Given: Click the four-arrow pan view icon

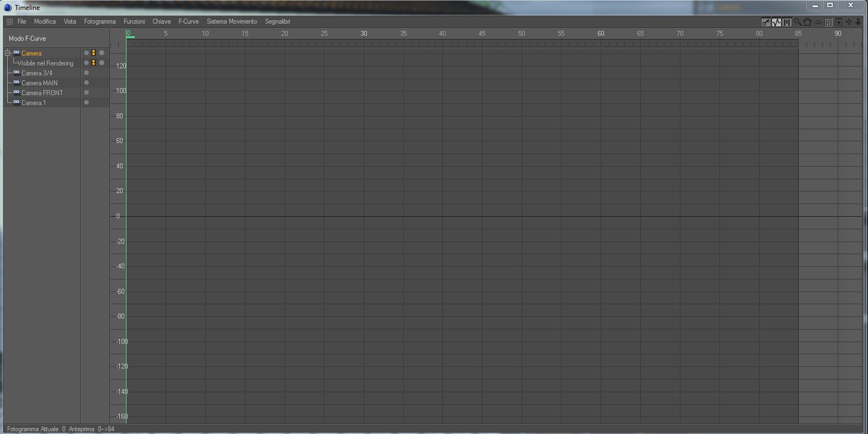Looking at the screenshot, I should click(849, 22).
